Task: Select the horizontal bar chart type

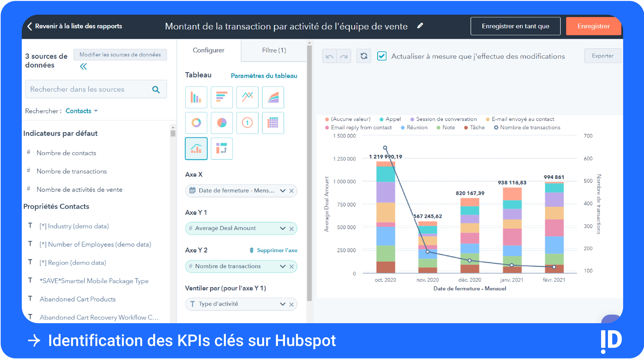Action: coord(222,97)
